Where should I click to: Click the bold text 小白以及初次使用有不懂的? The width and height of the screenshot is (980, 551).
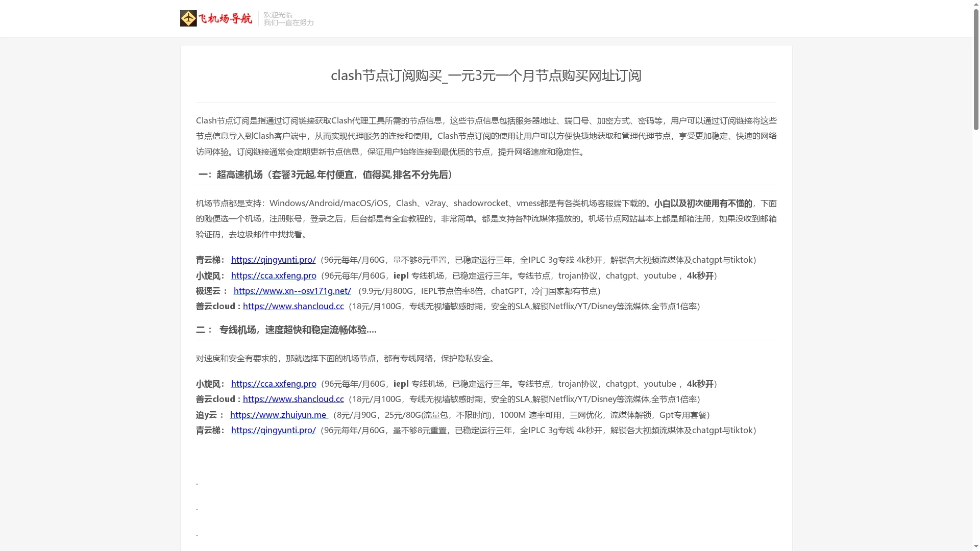tap(703, 204)
